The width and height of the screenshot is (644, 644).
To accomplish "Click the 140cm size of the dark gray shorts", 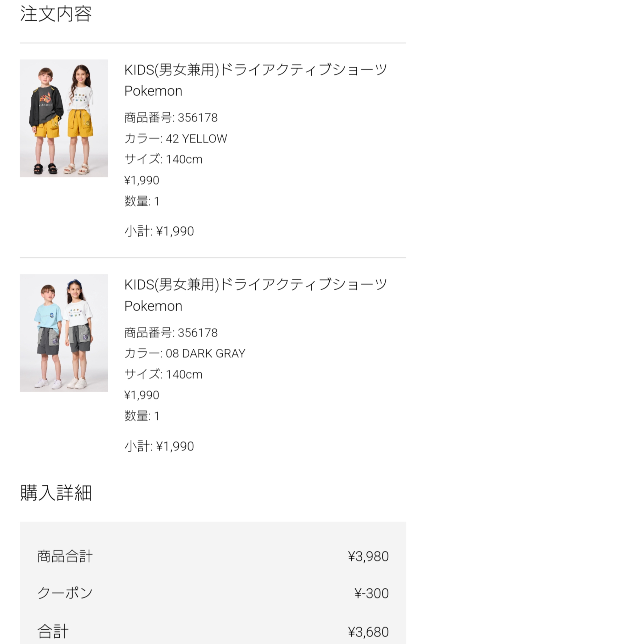I will pos(184,374).
